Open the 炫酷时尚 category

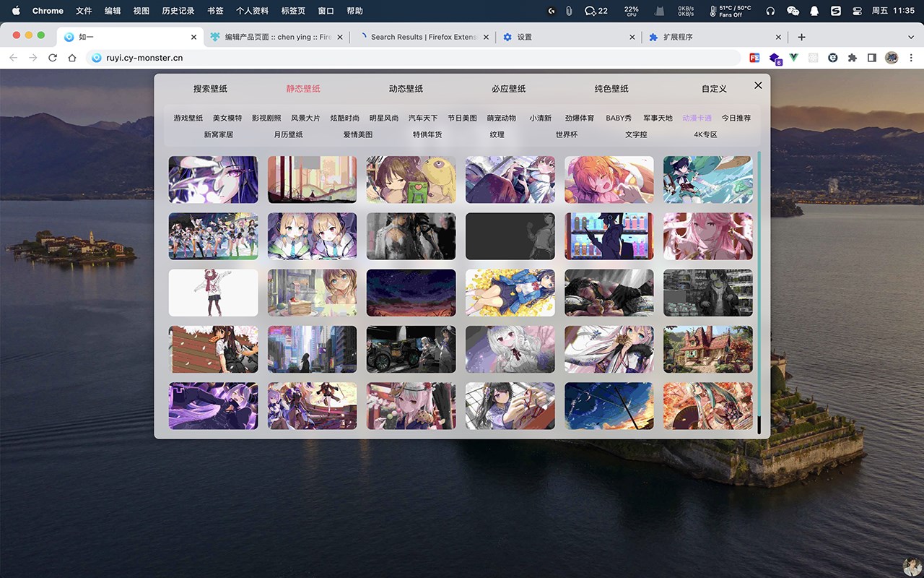point(344,118)
